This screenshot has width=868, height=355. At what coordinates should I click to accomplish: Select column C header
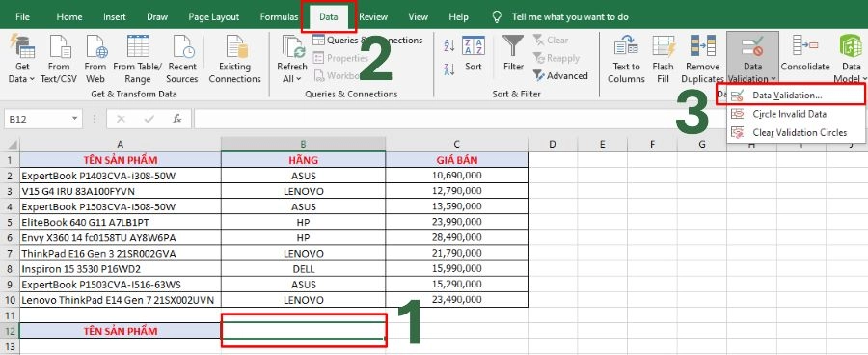pos(457,145)
